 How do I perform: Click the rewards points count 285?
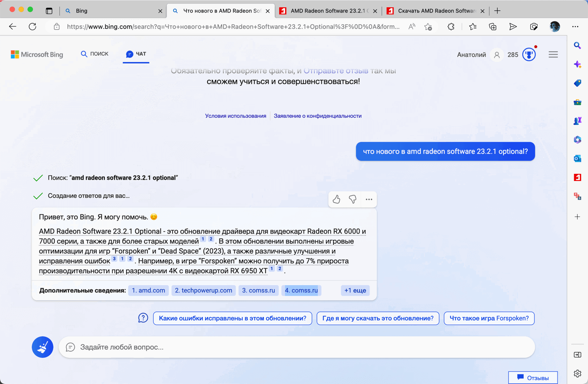(513, 55)
